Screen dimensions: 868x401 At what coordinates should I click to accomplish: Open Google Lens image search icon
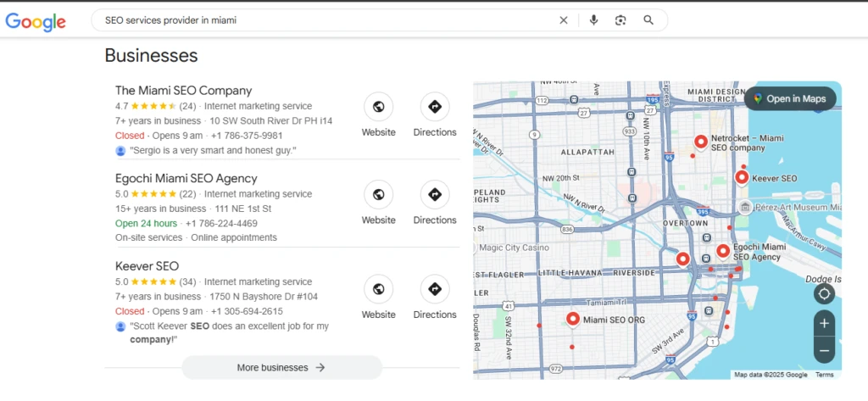click(620, 20)
